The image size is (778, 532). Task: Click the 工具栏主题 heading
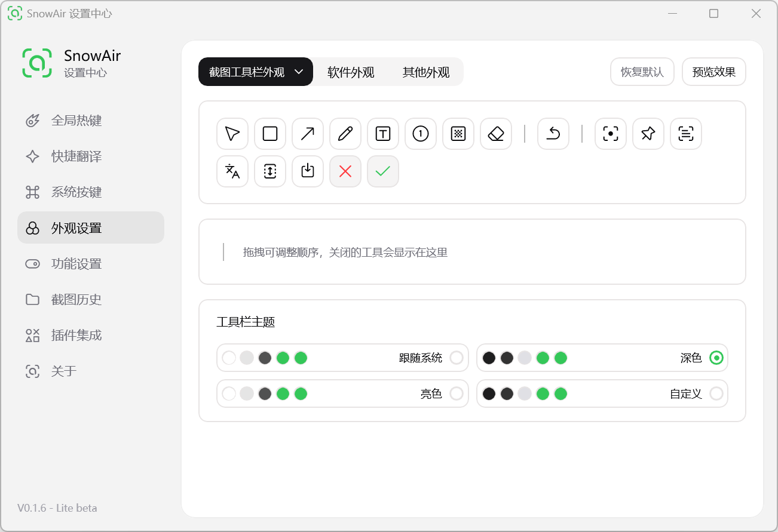(x=246, y=322)
